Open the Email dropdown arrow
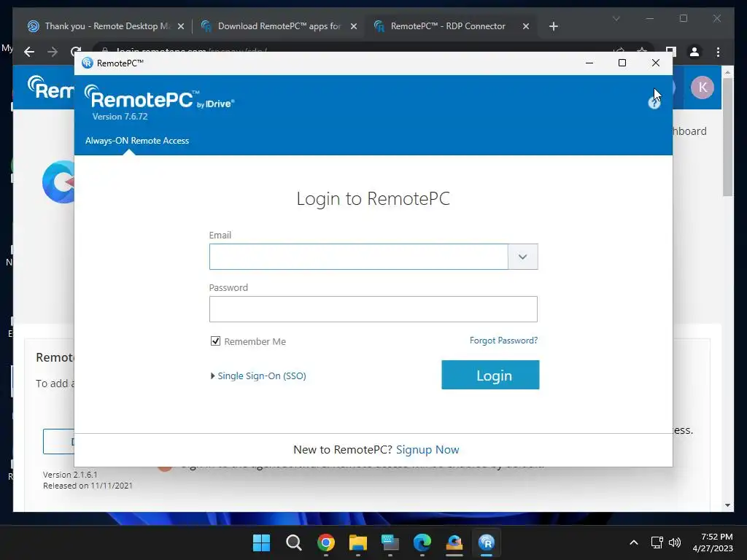The image size is (747, 560). (522, 257)
